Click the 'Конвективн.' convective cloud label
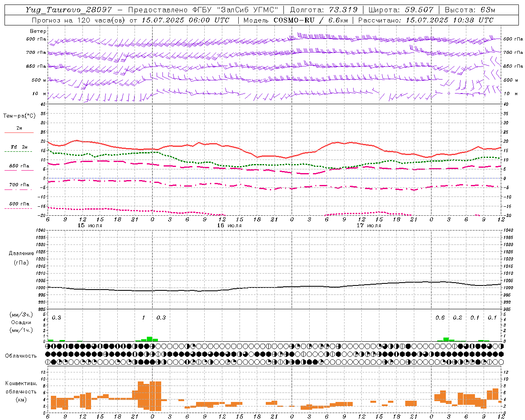The width and height of the screenshot is (525, 420). 21,383
